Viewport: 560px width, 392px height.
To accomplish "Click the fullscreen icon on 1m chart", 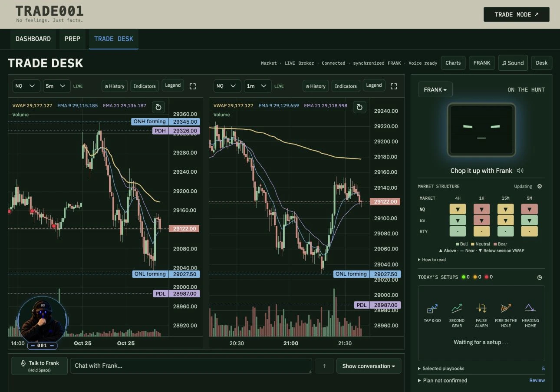I will coord(394,86).
